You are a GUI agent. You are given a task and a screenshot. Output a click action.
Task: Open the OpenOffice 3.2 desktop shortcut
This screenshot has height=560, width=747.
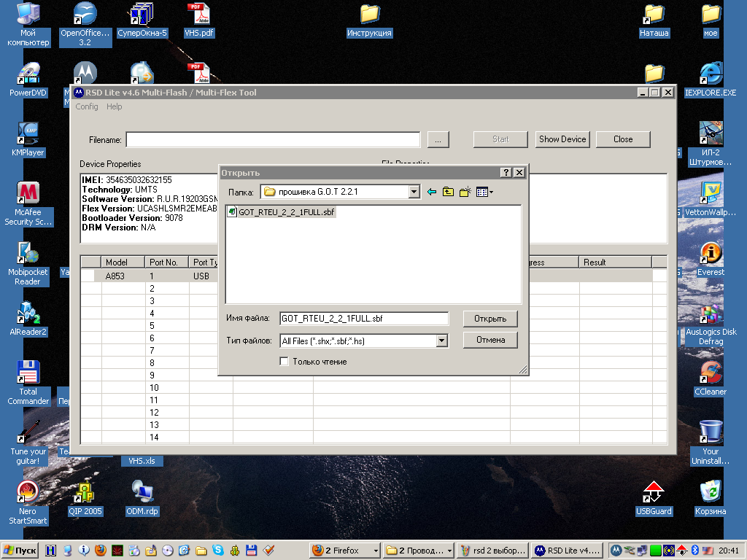(85, 25)
